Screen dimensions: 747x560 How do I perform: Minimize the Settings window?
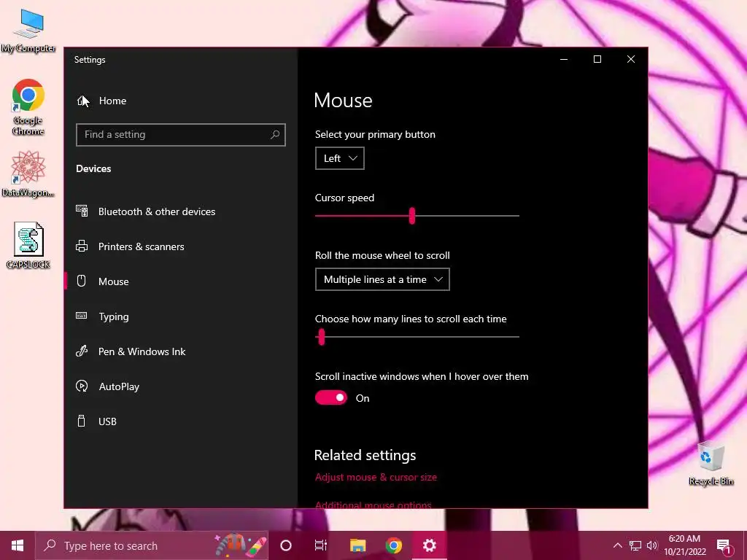pos(564,59)
